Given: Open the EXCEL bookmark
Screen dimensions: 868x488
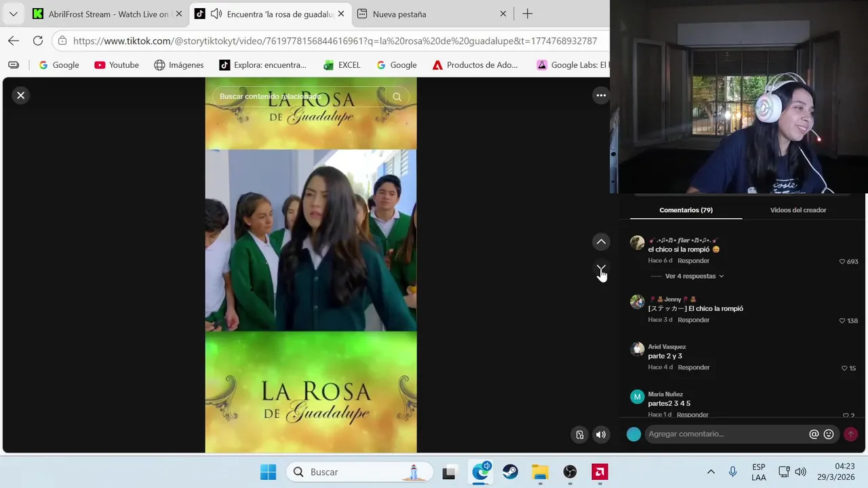Looking at the screenshot, I should [x=342, y=65].
